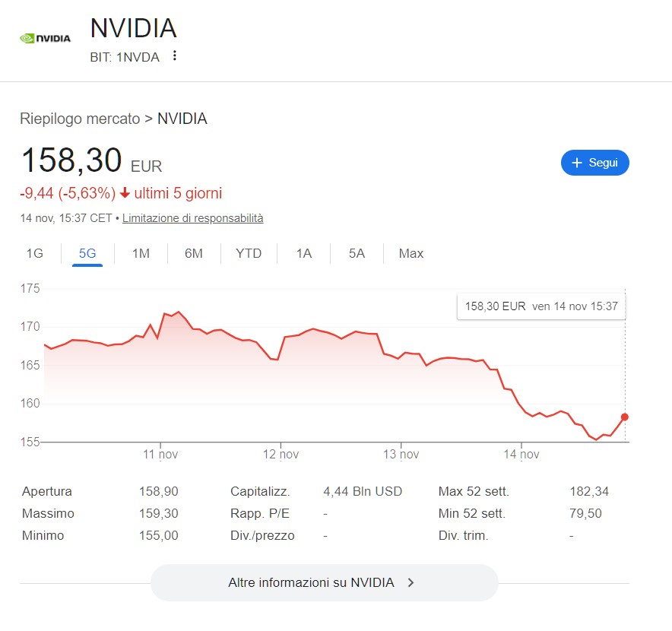Select the 1G time range tab
672x631 pixels.
click(x=35, y=253)
